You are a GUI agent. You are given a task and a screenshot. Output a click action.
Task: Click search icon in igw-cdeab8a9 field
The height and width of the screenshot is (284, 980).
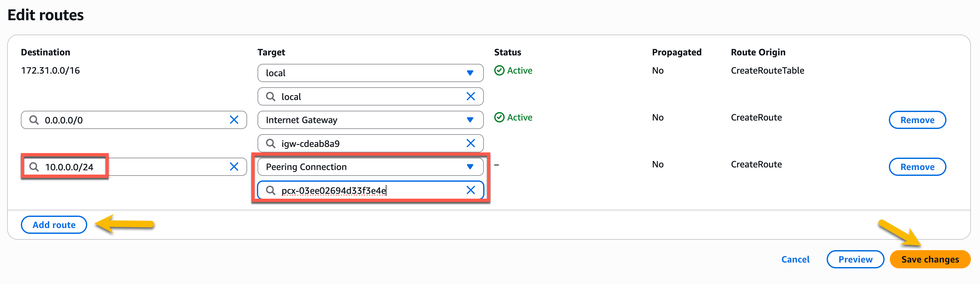pyautogui.click(x=271, y=144)
